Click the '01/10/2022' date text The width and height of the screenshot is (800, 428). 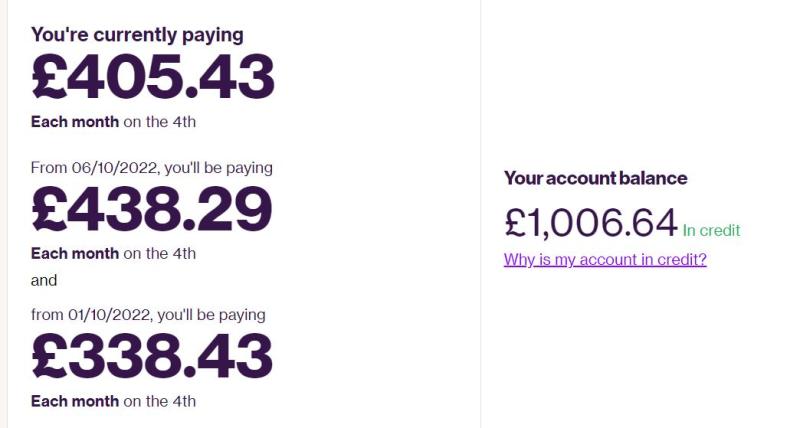click(110, 315)
